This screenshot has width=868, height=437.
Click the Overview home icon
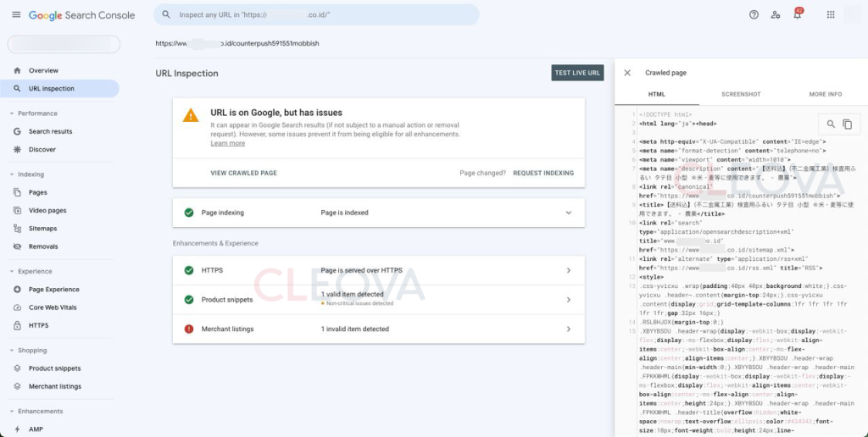point(17,70)
